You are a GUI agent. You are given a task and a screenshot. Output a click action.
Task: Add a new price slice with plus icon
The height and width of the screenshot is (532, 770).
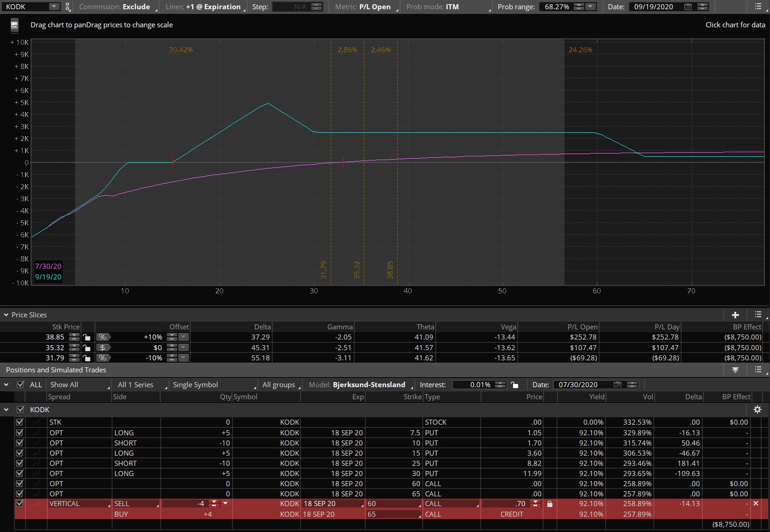click(735, 315)
